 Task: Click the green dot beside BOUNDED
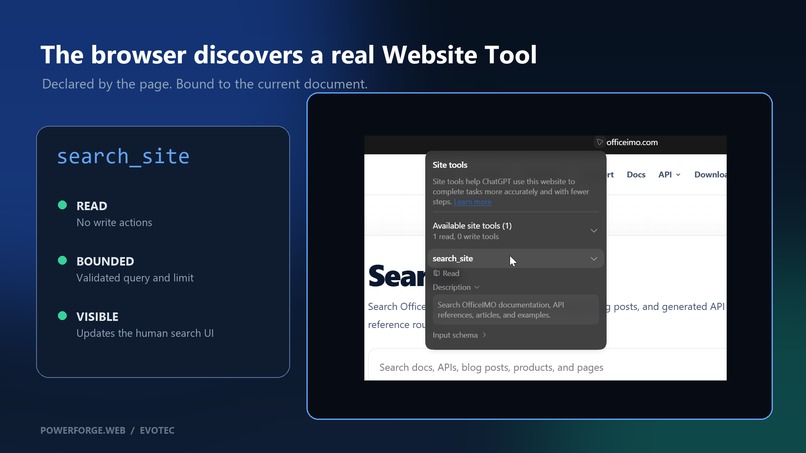(62, 261)
